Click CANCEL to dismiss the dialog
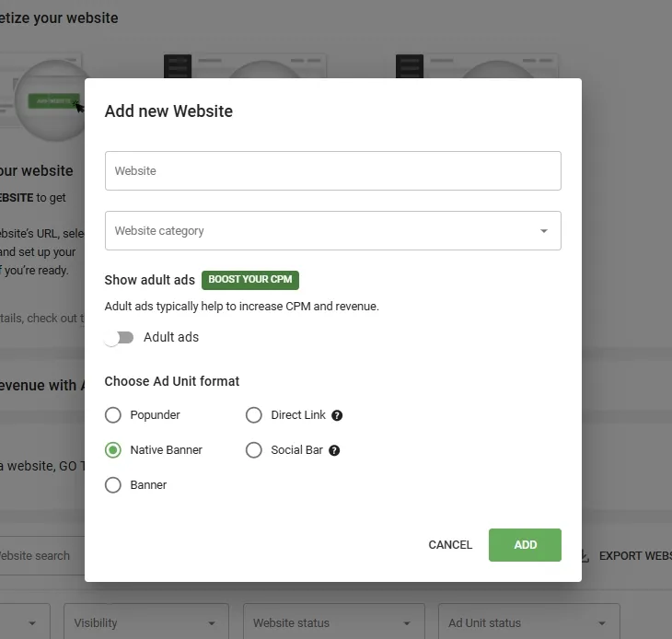 [x=450, y=545]
